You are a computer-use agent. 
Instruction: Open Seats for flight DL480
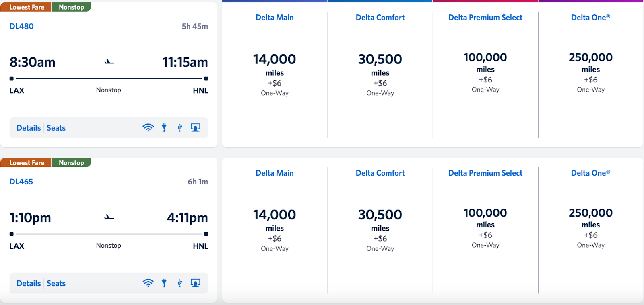click(56, 128)
